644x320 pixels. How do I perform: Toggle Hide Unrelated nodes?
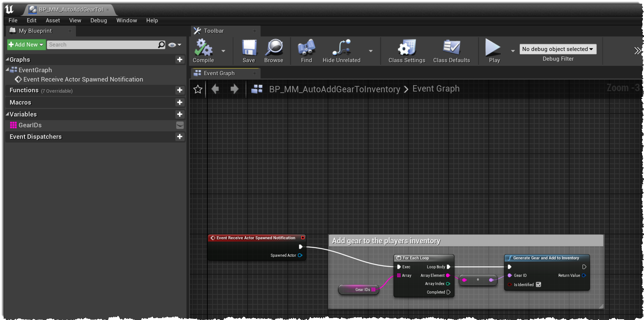click(x=341, y=51)
